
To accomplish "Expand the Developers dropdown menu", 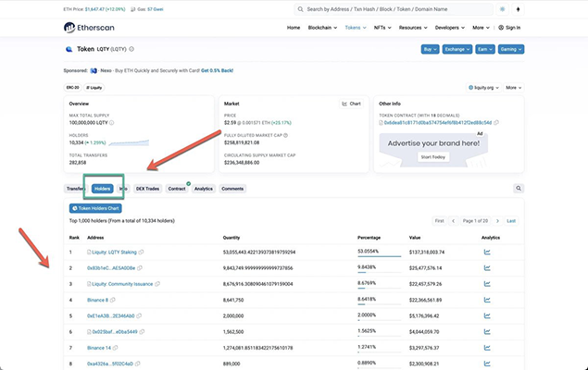I will [x=450, y=28].
